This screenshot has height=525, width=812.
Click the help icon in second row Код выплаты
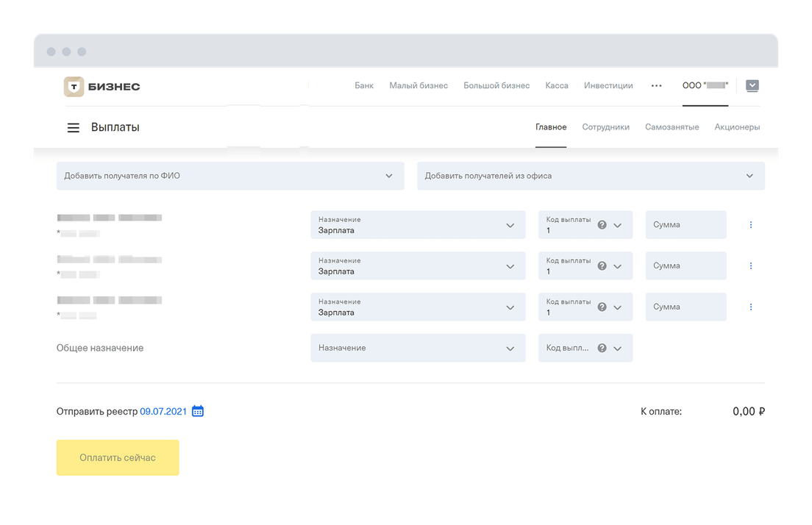pos(602,266)
